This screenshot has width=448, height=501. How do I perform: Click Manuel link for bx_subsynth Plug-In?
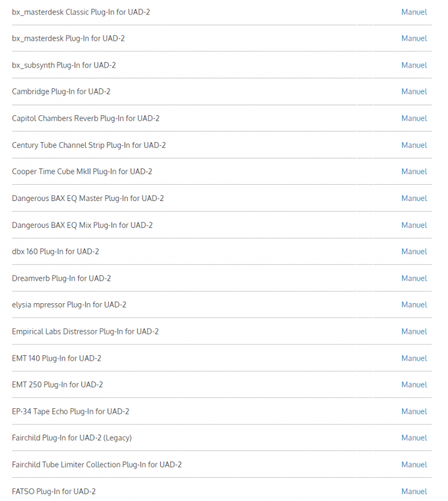(414, 65)
